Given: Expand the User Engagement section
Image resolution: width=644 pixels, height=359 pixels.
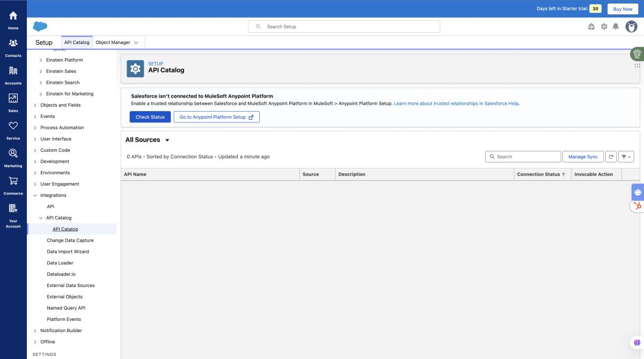Looking at the screenshot, I should pyautogui.click(x=35, y=184).
